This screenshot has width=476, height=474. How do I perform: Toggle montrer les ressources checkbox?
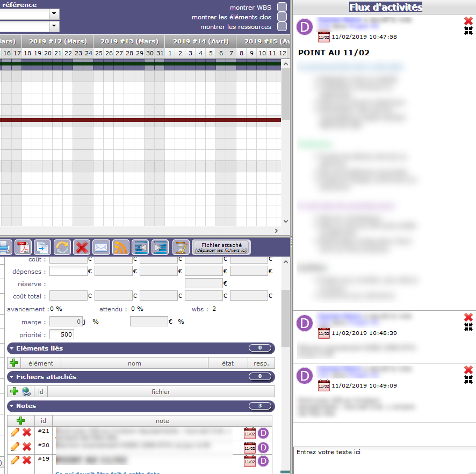click(x=282, y=26)
